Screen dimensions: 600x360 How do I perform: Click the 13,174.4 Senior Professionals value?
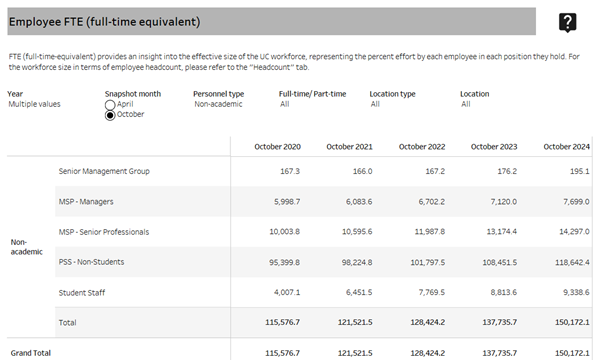click(x=502, y=232)
